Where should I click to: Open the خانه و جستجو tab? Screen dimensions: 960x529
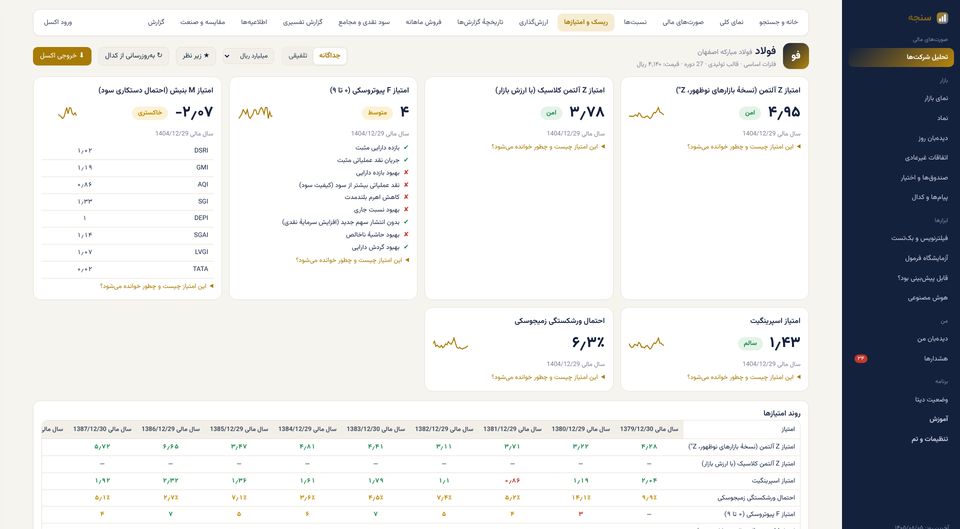tap(779, 22)
